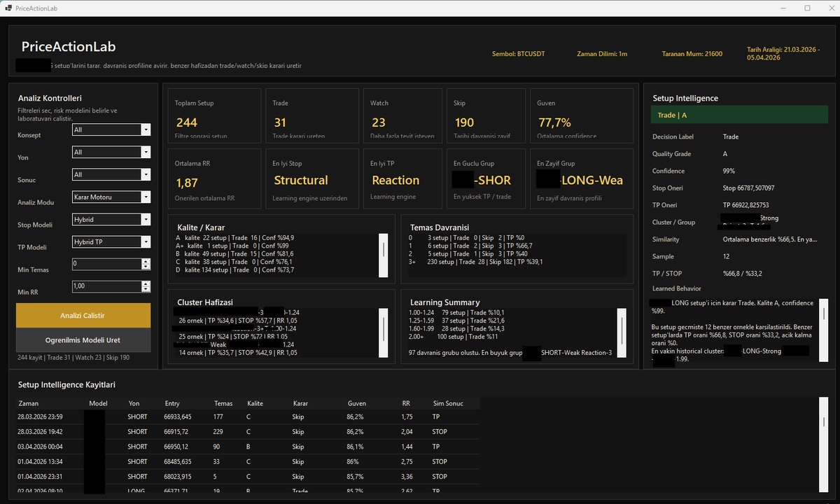Click the Ortalama RR 1,87 card

click(214, 178)
